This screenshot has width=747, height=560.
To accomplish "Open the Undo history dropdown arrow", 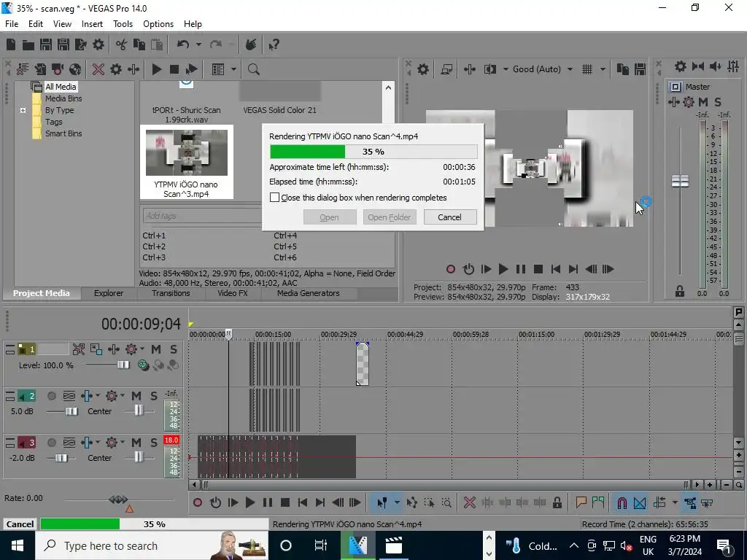I will (198, 44).
